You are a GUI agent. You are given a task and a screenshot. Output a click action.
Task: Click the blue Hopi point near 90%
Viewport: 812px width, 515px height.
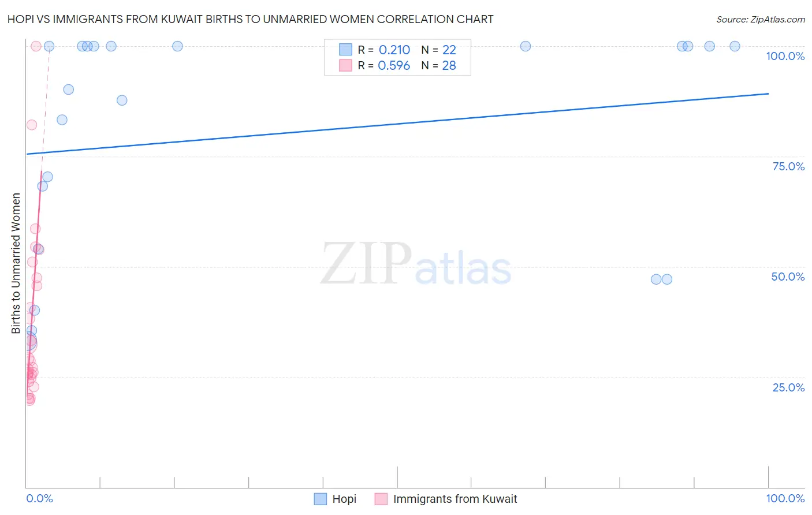tap(69, 89)
